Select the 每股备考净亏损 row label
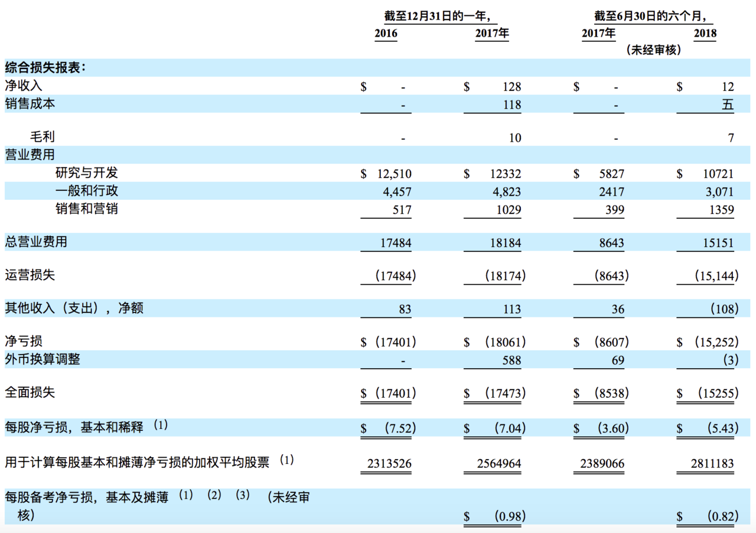 coord(157,506)
